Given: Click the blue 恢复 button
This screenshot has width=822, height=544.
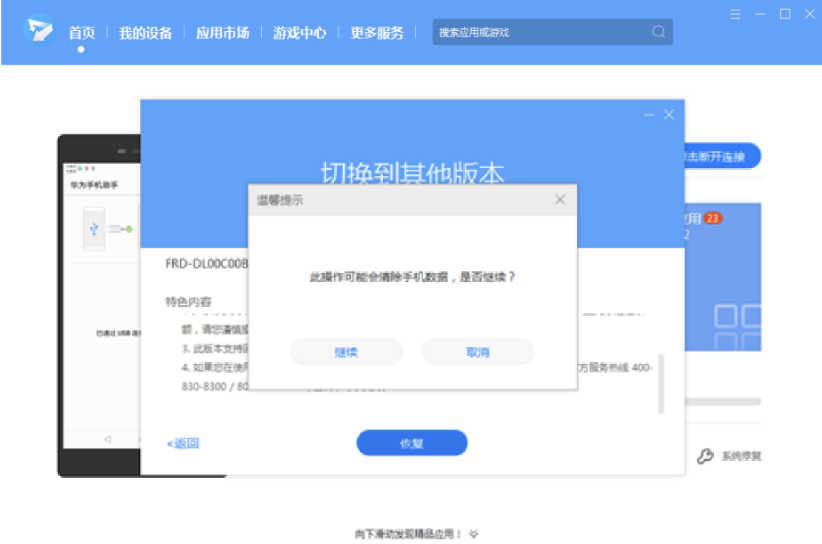Looking at the screenshot, I should point(412,443).
